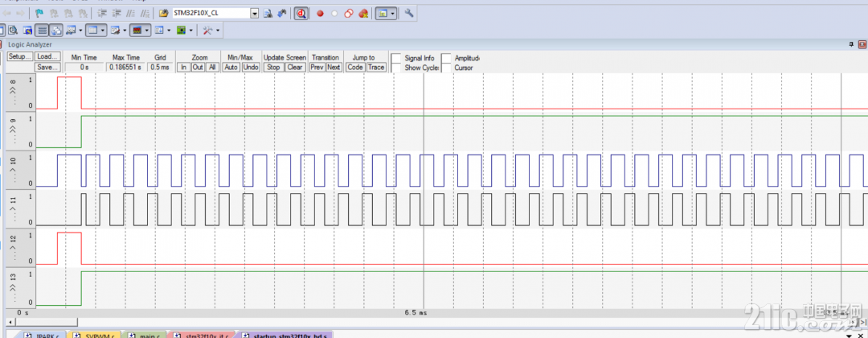The image size is (868, 338).
Task: Toggle a bookmark with the flag icon
Action: pos(39,14)
